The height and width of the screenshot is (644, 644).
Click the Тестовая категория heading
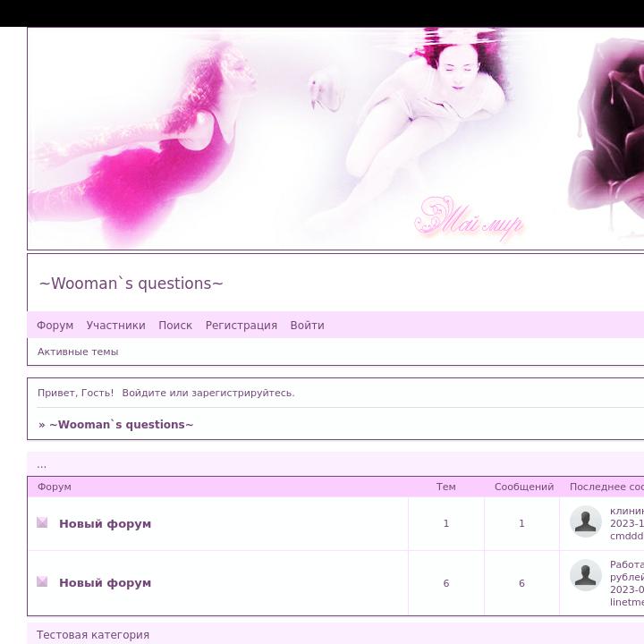tap(93, 635)
